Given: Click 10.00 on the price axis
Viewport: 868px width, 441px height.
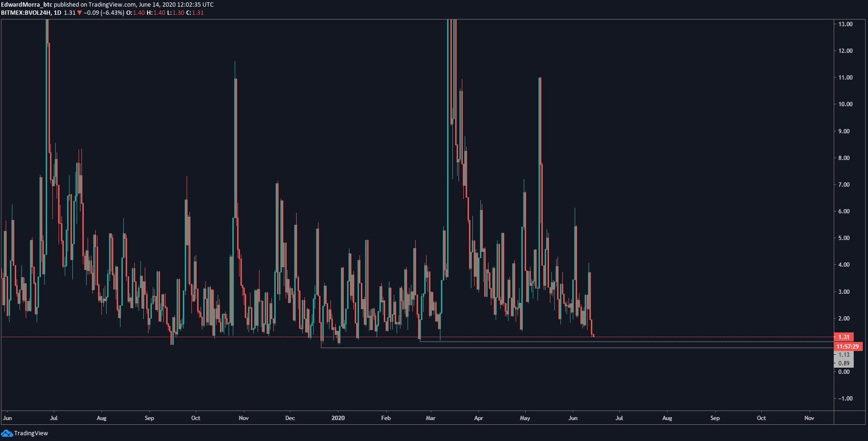Looking at the screenshot, I should tap(845, 104).
